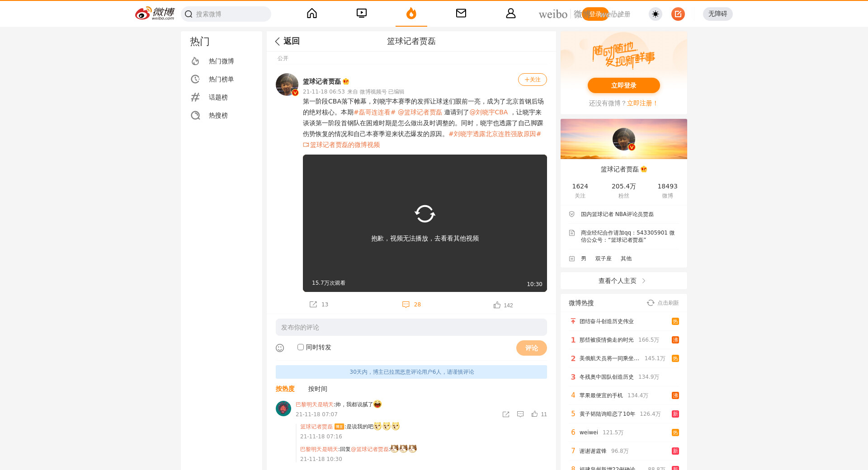868x470 pixels.
Task: Toggle the light/dark theme sun button
Action: (x=655, y=14)
